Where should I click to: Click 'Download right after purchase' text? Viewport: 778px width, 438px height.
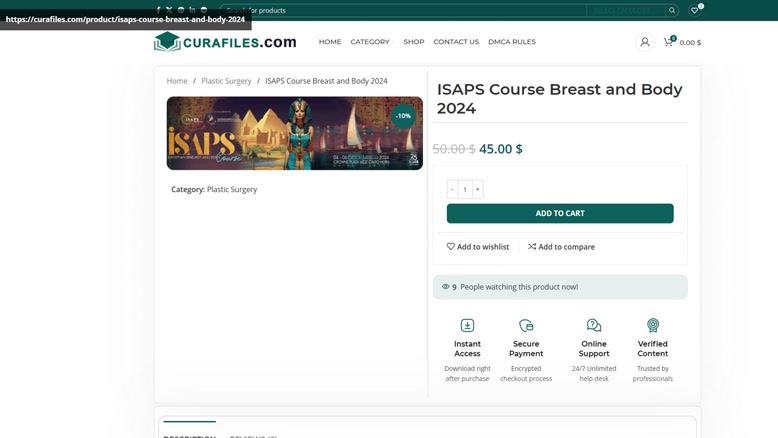point(467,374)
